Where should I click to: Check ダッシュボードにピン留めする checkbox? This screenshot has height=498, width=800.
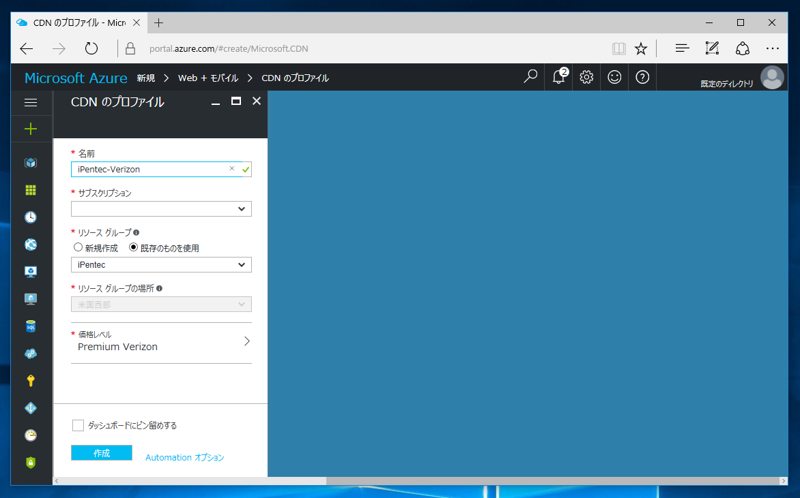(78, 426)
